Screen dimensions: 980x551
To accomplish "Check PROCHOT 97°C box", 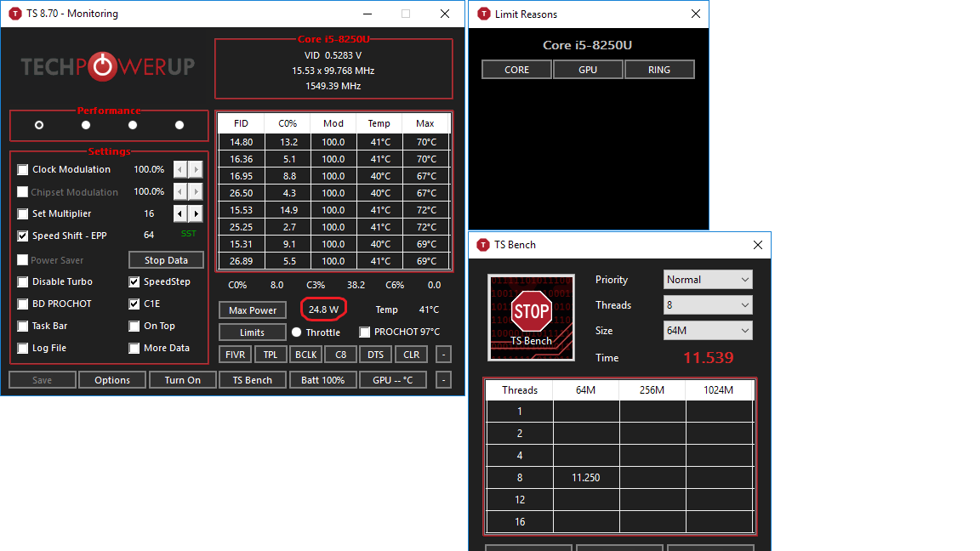I will [x=364, y=332].
